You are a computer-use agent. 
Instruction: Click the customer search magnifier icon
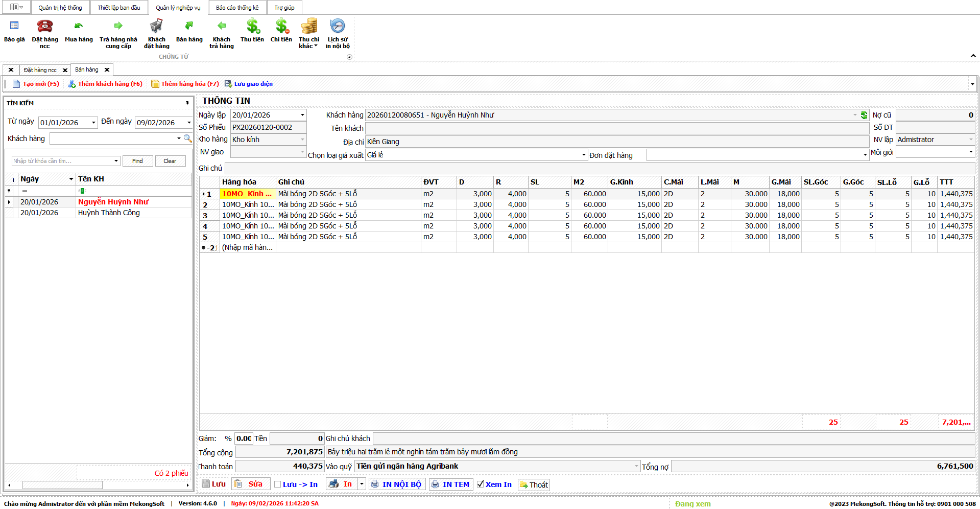pos(187,138)
